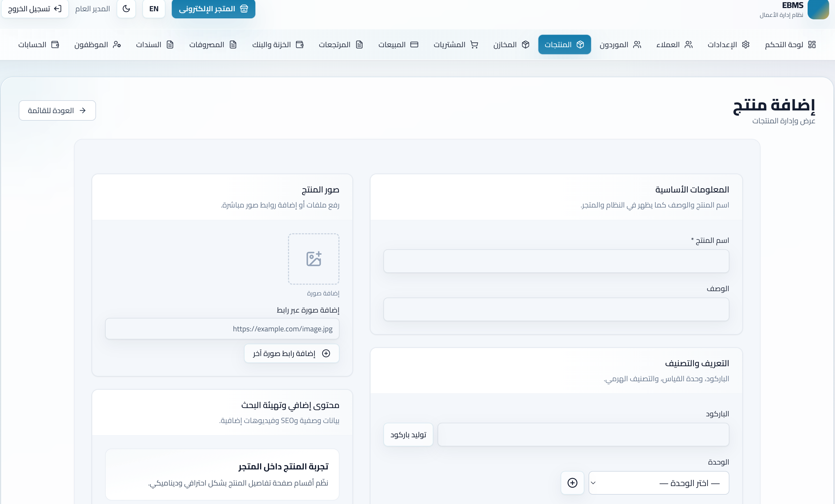Screen dimensions: 835x504
Task: Open السندات vouchers section
Action: tap(155, 45)
